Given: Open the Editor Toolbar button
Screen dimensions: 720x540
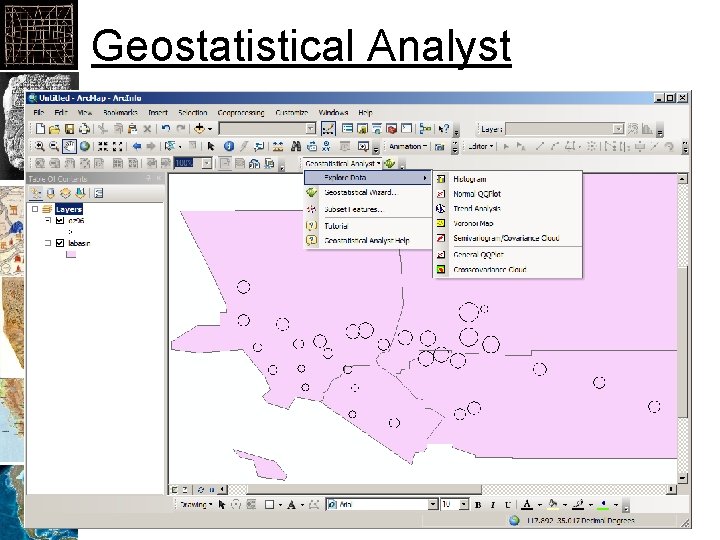Looking at the screenshot, I should coord(328,129).
